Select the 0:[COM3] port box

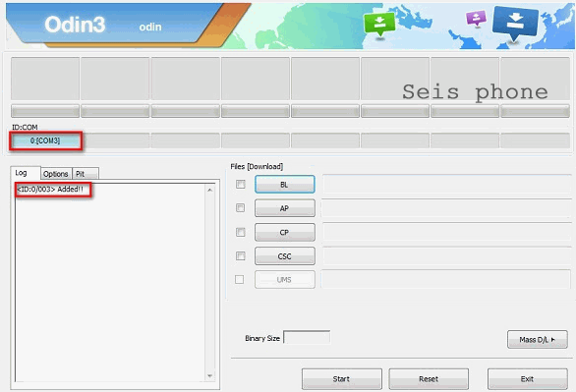(45, 140)
